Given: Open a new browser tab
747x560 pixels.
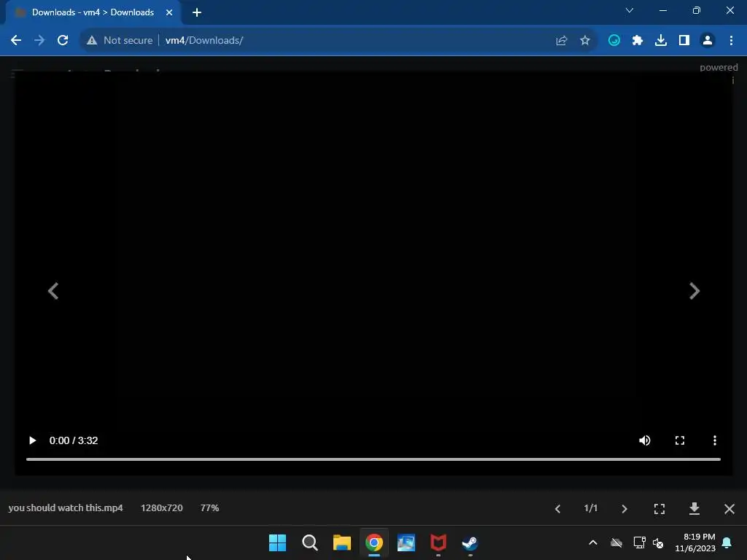Looking at the screenshot, I should tap(197, 12).
